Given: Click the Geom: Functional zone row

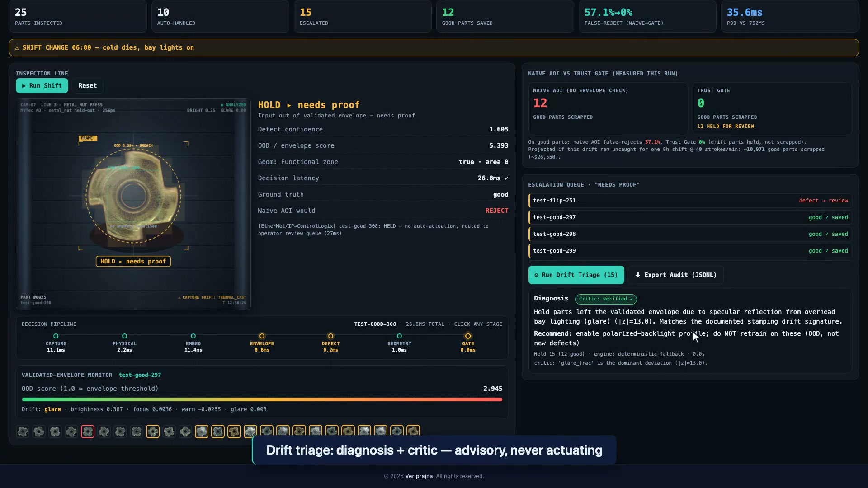Looking at the screenshot, I should 383,162.
